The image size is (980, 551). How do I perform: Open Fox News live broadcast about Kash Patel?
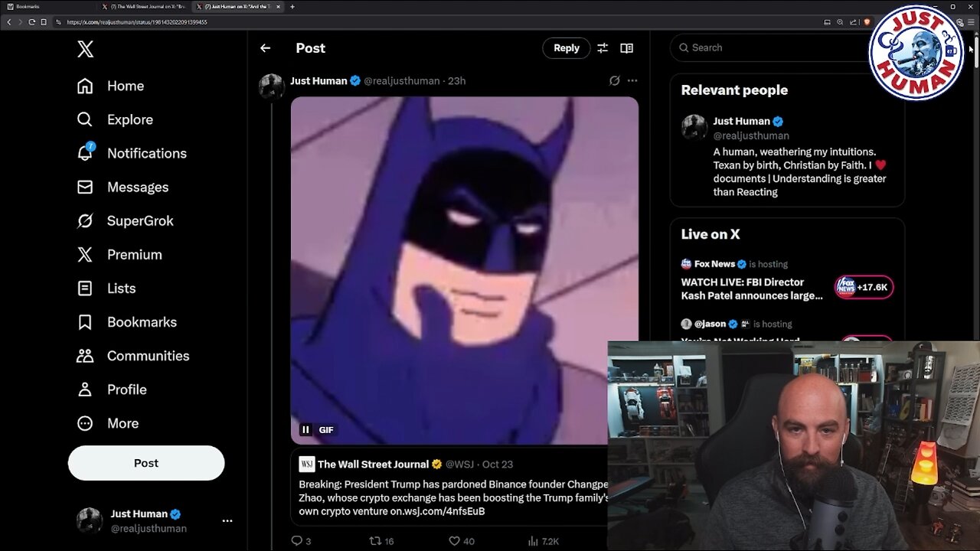[x=753, y=289]
